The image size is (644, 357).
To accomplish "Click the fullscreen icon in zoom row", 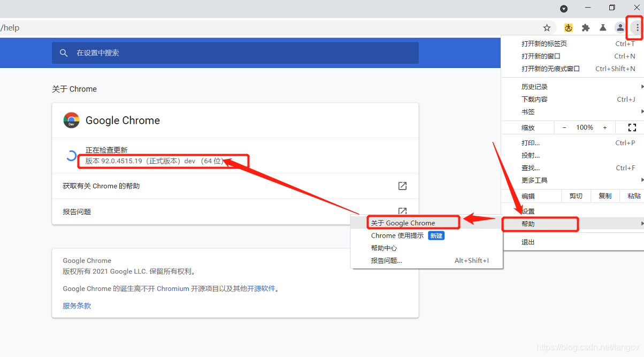I will pos(632,127).
